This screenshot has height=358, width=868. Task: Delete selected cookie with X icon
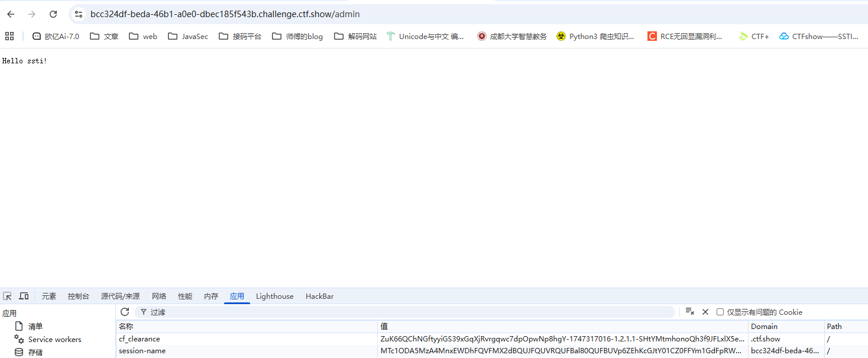tap(705, 312)
